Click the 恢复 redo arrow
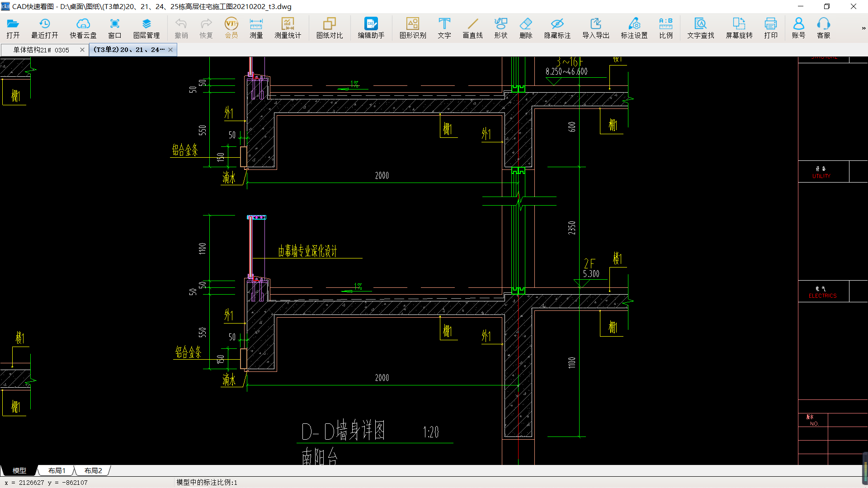 206,28
